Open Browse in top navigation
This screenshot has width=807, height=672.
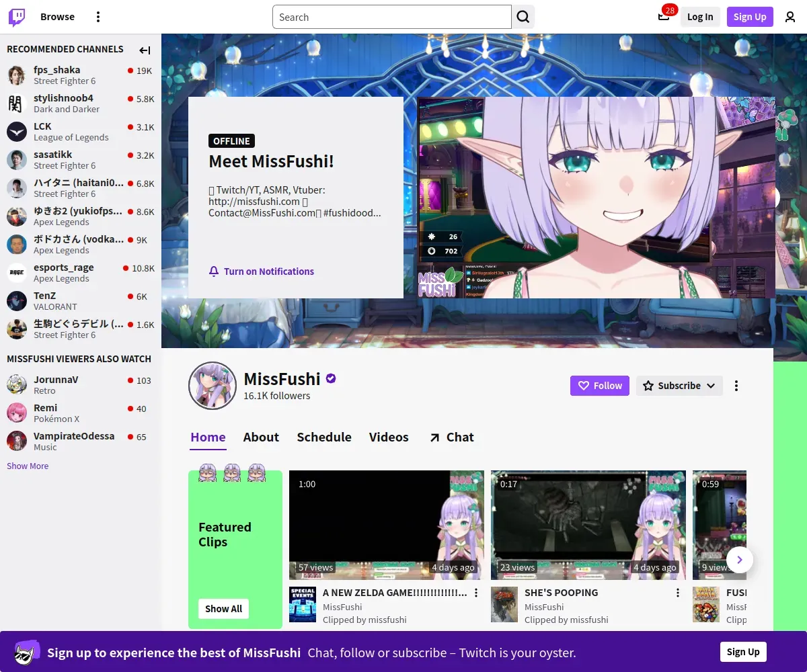click(57, 17)
